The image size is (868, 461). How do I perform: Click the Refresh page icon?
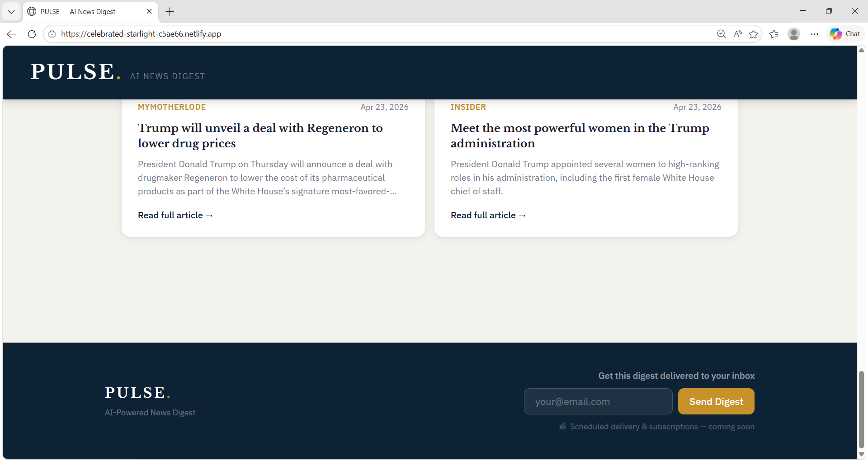tap(31, 34)
